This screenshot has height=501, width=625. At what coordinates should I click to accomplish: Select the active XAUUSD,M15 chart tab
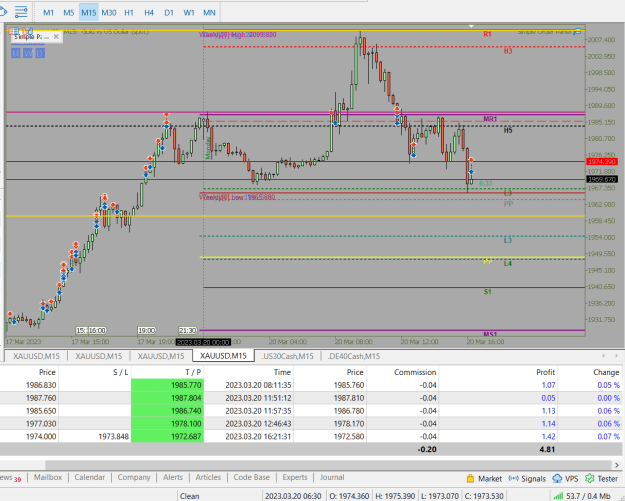coord(223,356)
